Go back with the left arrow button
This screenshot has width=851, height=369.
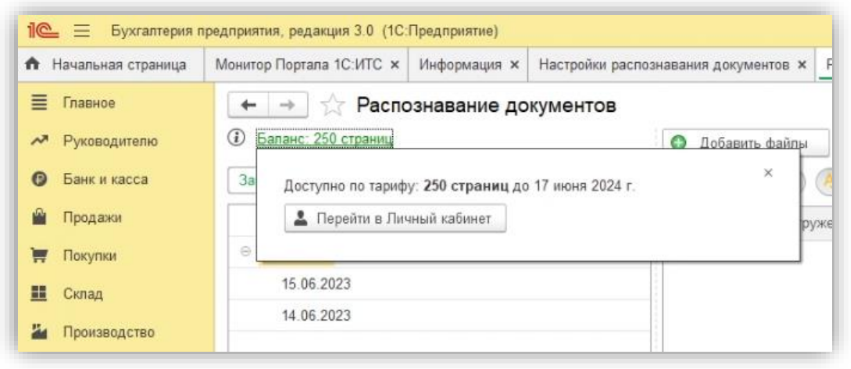pyautogui.click(x=248, y=105)
